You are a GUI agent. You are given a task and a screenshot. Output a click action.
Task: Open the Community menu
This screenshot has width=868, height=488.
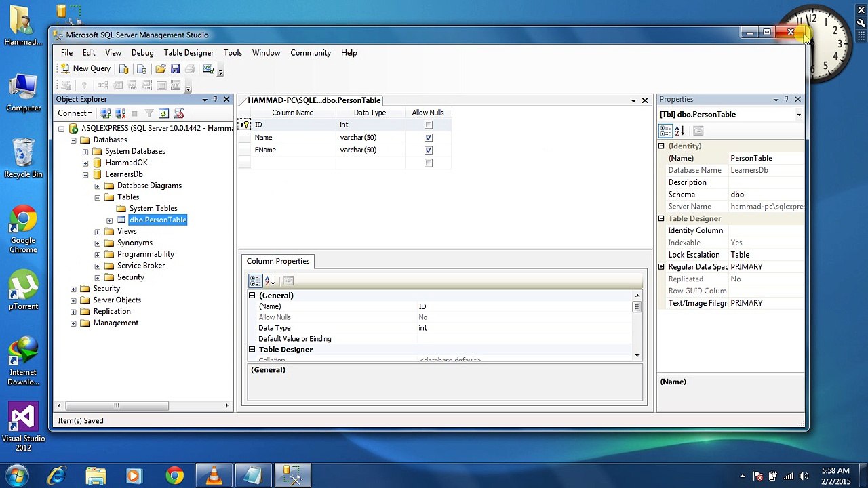(311, 53)
